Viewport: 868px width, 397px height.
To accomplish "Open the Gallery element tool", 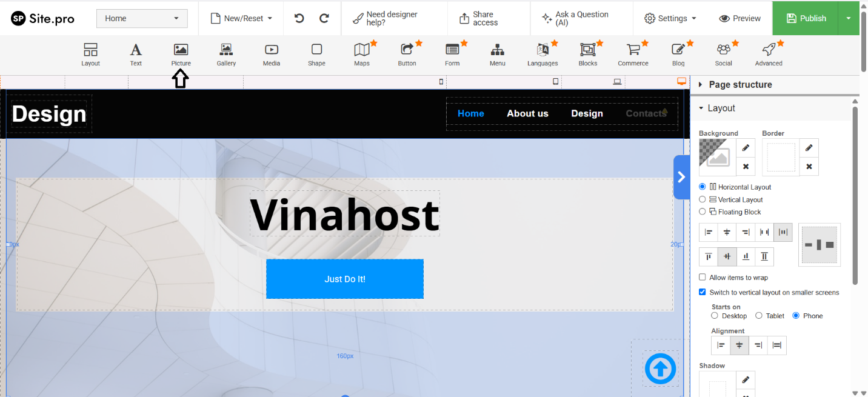I will [226, 53].
